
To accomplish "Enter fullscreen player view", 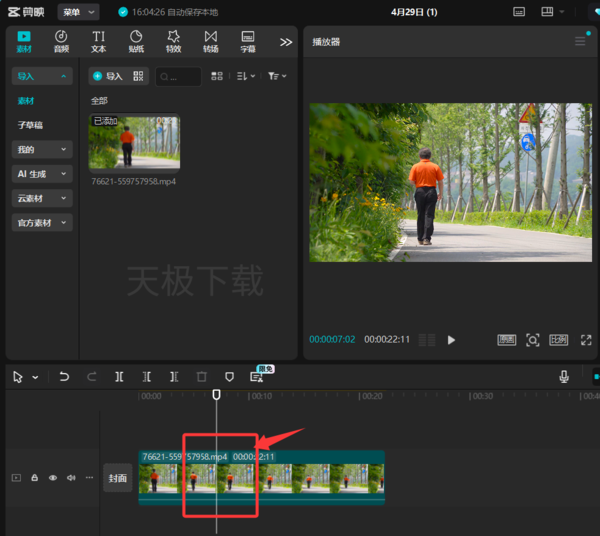I will tap(586, 340).
